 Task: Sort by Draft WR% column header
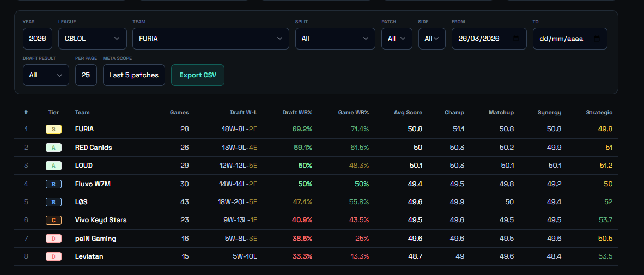[x=297, y=113]
